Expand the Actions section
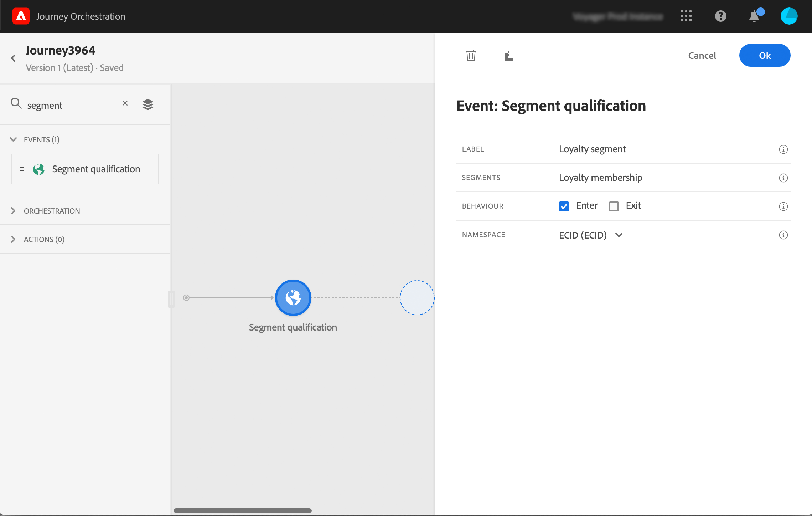This screenshot has width=812, height=516. (13, 239)
